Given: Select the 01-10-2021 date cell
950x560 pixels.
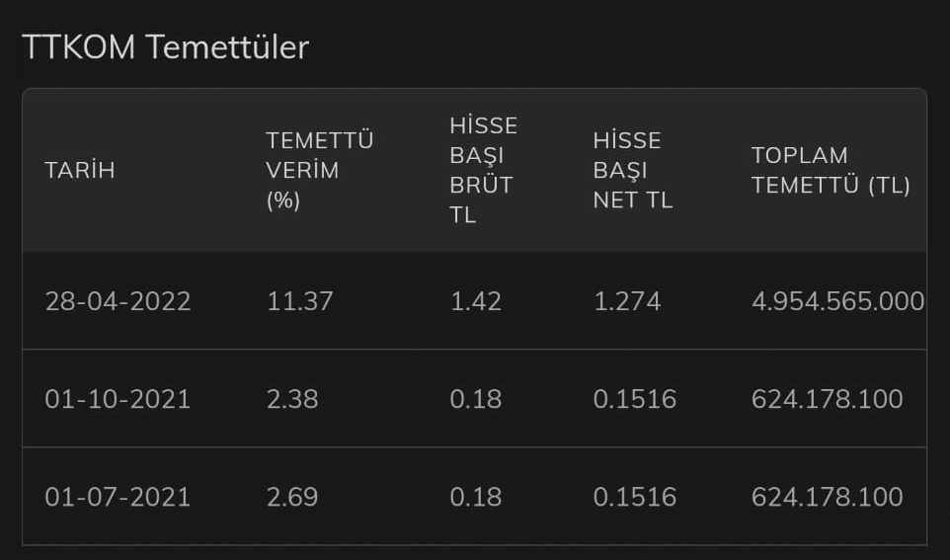Looking at the screenshot, I should point(119,399).
